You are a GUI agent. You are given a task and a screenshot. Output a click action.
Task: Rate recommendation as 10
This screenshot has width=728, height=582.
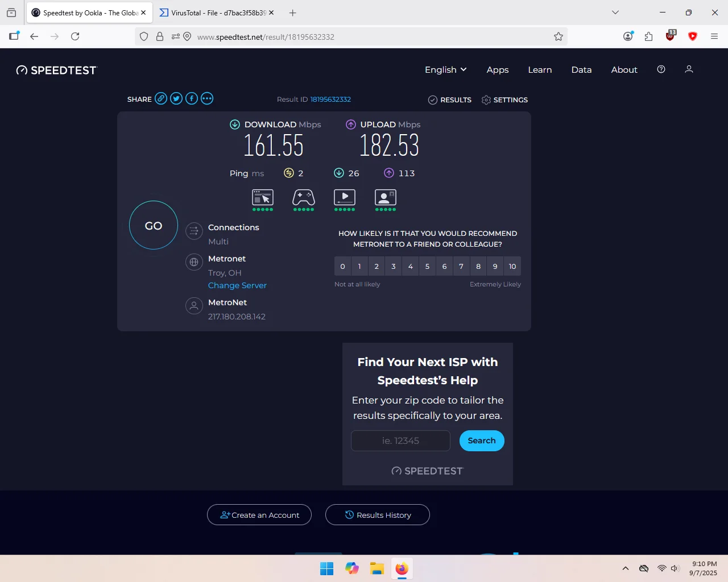tap(512, 266)
